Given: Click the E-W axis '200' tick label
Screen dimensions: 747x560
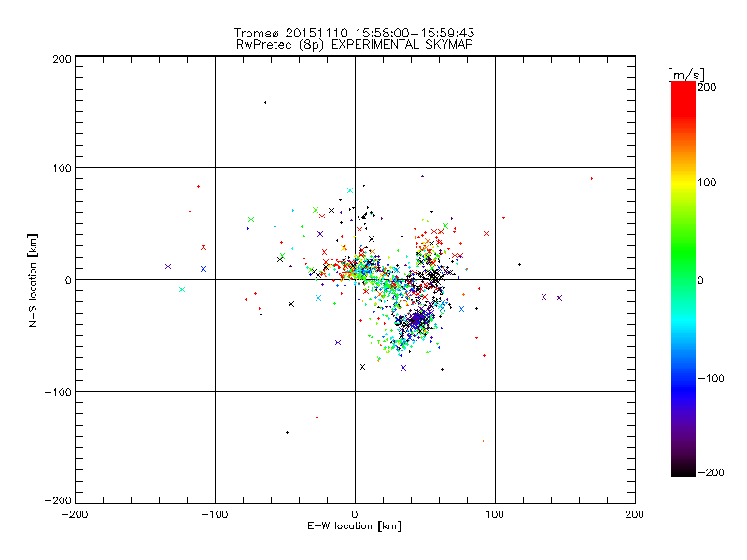Looking at the screenshot, I should coord(635,514).
